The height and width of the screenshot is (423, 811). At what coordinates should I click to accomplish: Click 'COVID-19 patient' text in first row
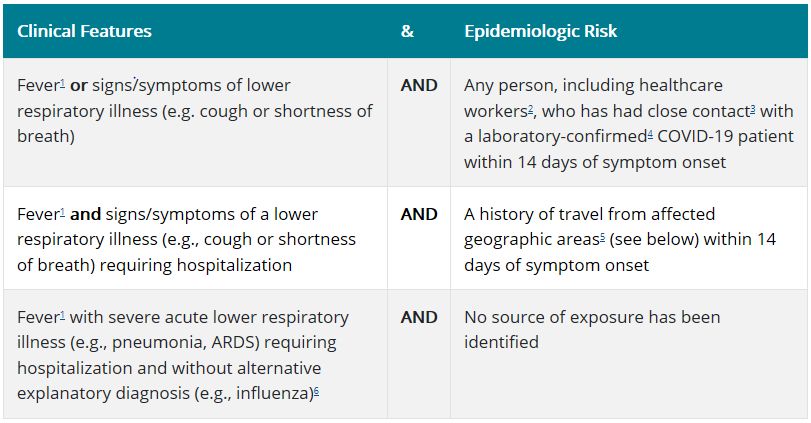coord(726,137)
